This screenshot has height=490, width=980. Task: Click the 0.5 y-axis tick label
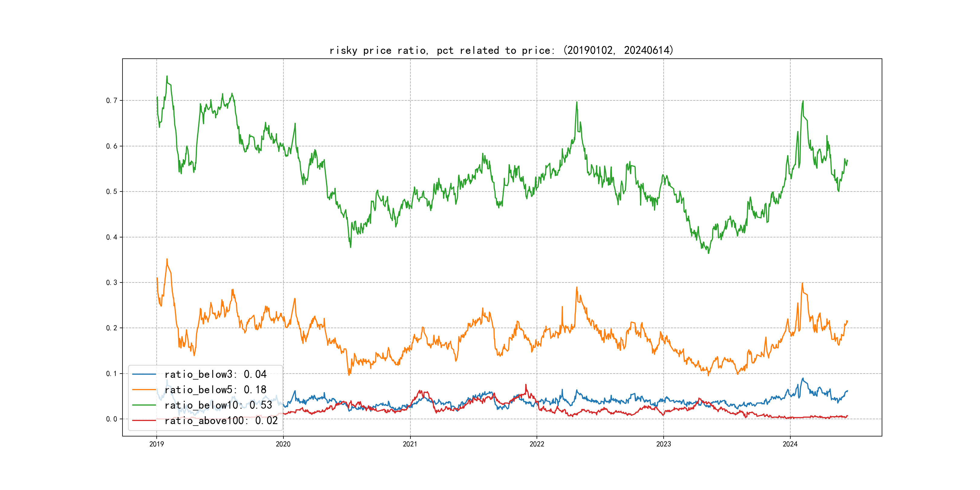click(112, 191)
